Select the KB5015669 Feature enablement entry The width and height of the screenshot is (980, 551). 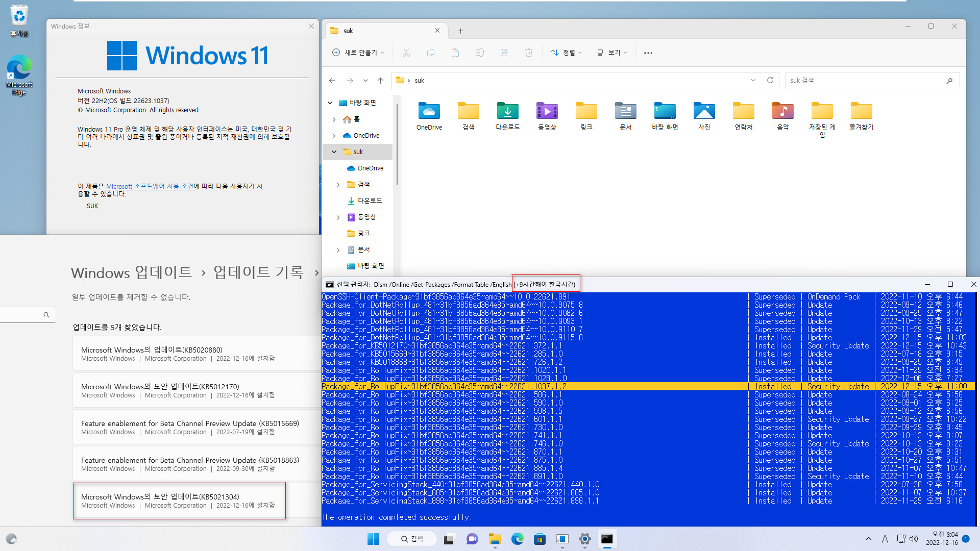tap(197, 427)
